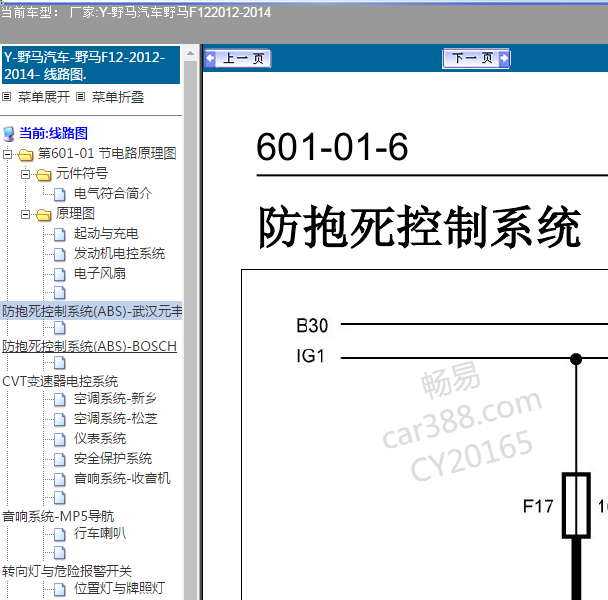Select 防抱死控制系统(ABS)-武汉元丰 entry
This screenshot has width=608, height=600.
[92, 311]
